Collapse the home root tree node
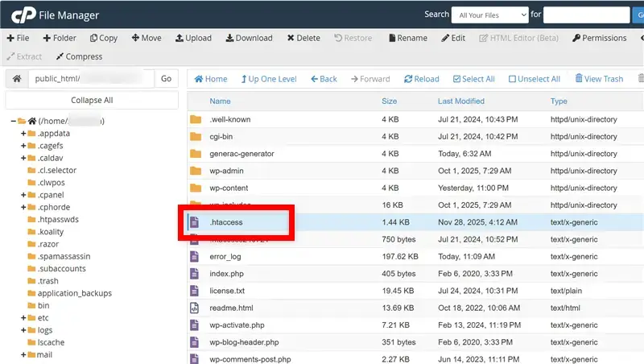The image size is (644, 364). [14, 122]
